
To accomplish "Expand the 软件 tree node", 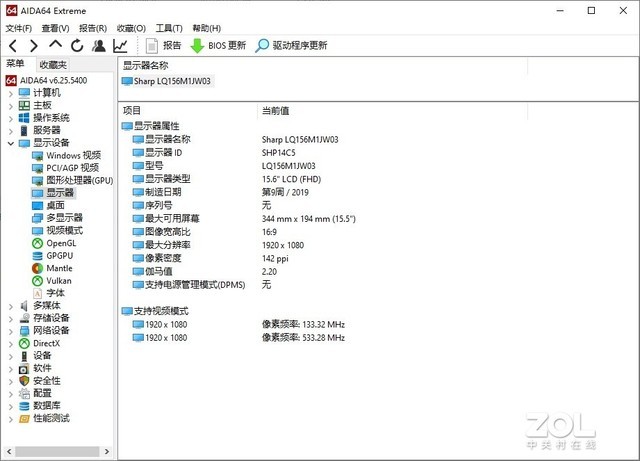I will click(x=11, y=369).
